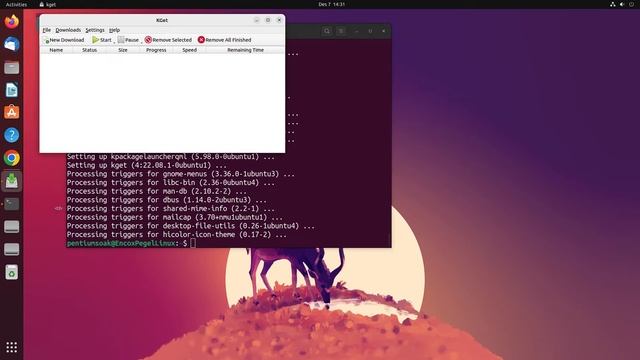Open the terminal window's search icon

pos(327,31)
